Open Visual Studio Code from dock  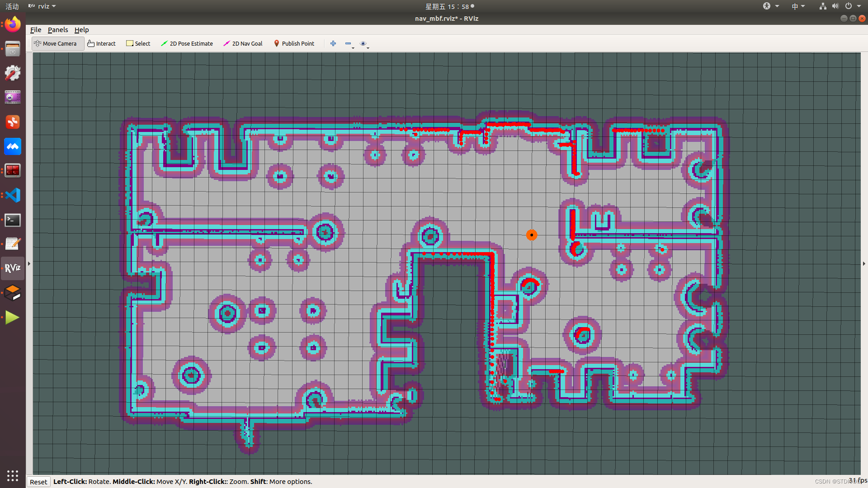click(x=13, y=195)
